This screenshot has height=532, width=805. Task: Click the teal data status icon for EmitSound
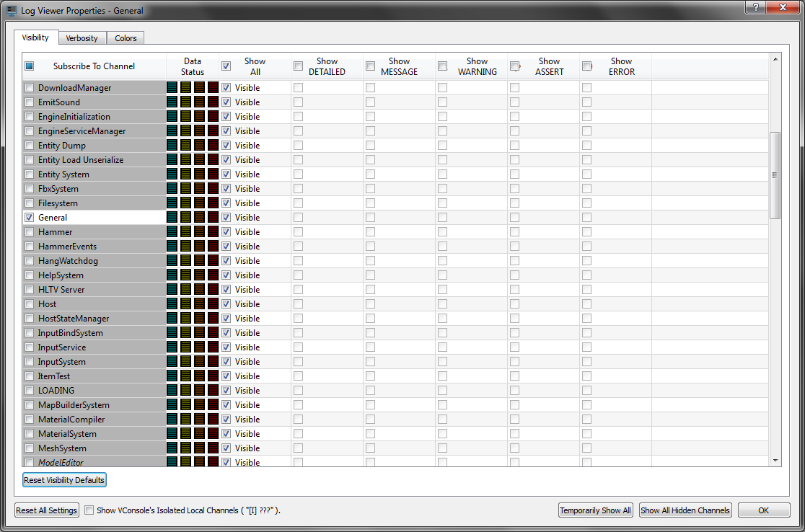[x=172, y=102]
